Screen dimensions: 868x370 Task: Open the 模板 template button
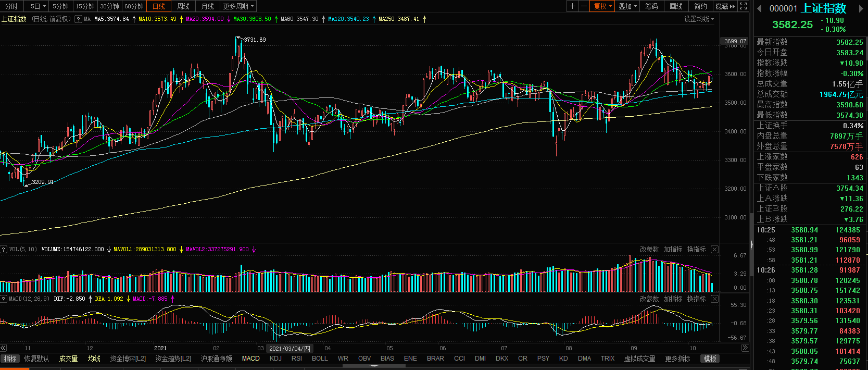710,359
